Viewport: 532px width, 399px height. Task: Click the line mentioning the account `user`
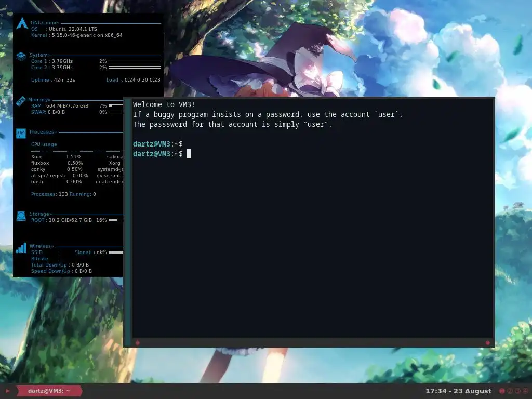[268, 114]
